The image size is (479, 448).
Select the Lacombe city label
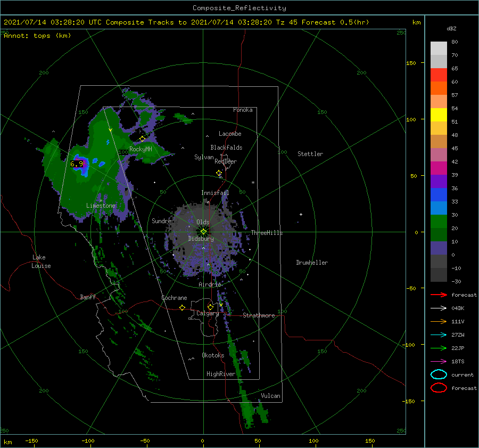pos(230,134)
